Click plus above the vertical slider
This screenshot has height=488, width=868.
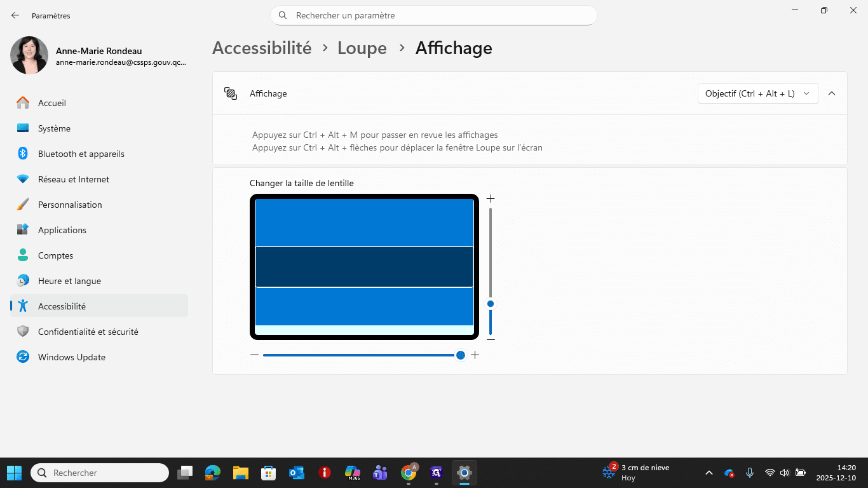coord(491,199)
